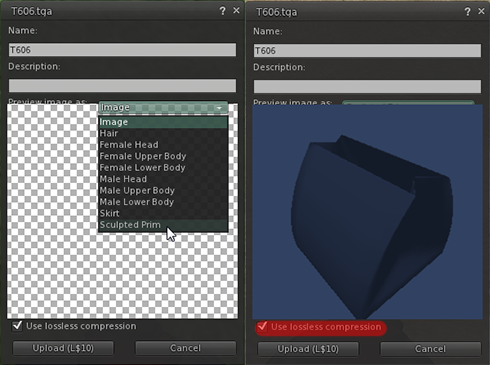Click the Description field in the right dialog
Image resolution: width=490 pixels, height=365 pixels.
[367, 86]
